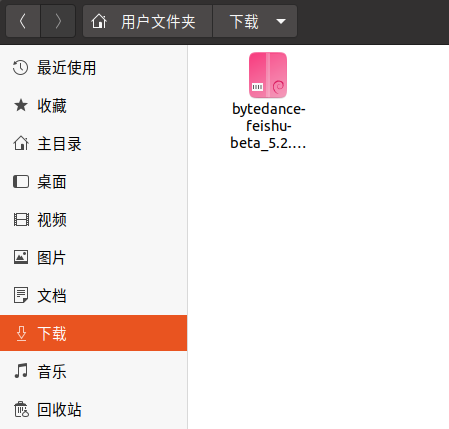Open 图片 folder in the sidebar
Screen dimensions: 449x429
(93, 258)
